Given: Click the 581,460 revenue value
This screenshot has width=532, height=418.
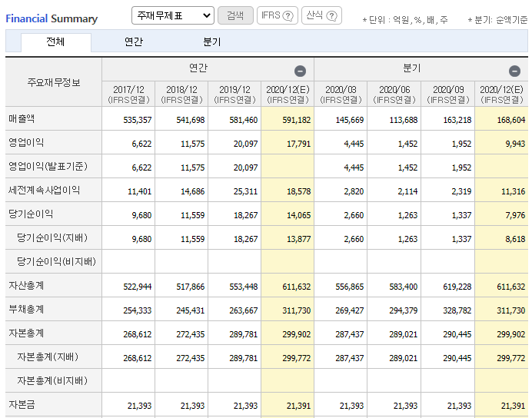Looking at the screenshot, I should coord(243,120).
